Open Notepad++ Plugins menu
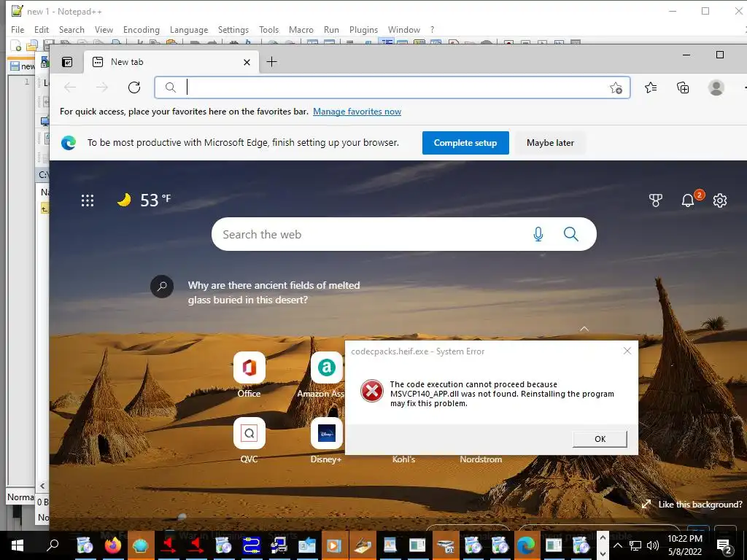This screenshot has height=560, width=747. tap(363, 29)
